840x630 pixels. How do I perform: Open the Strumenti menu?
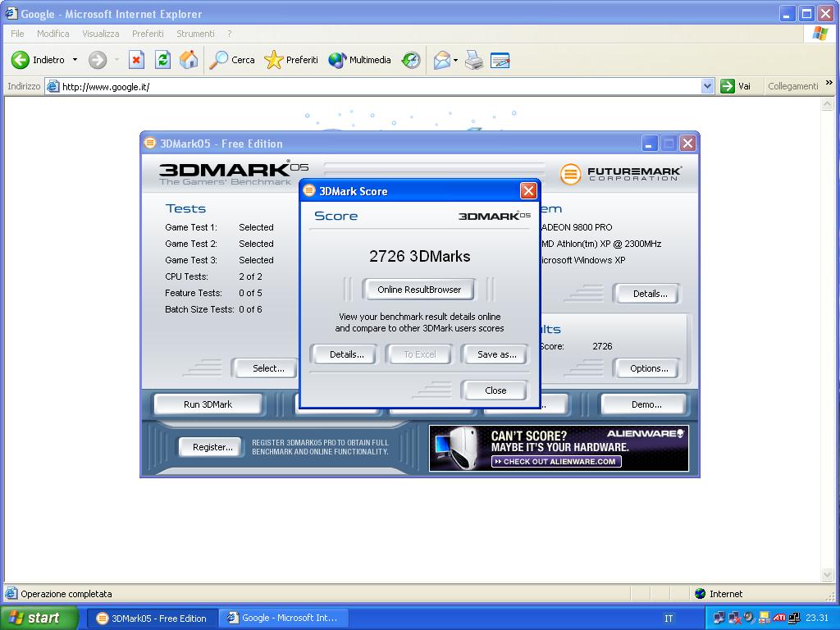(x=195, y=34)
